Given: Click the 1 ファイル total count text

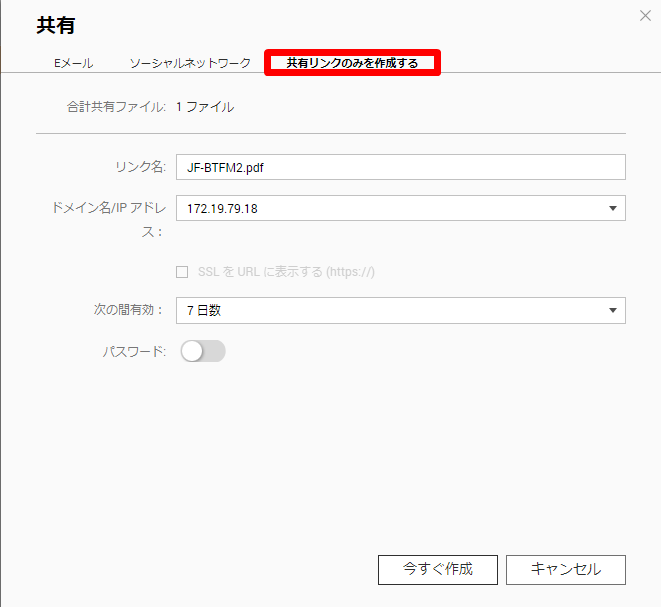Looking at the screenshot, I should coord(205,107).
